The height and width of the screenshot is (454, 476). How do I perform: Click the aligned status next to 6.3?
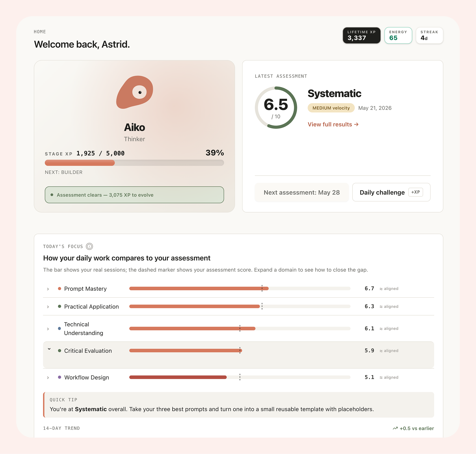[x=389, y=306]
